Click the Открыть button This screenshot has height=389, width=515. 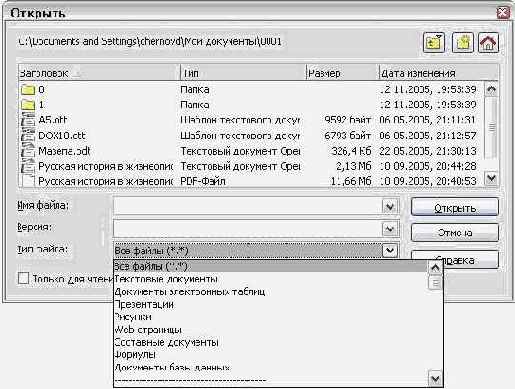[455, 207]
